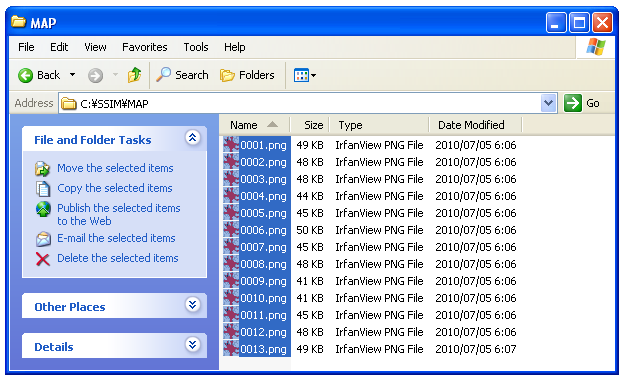Select file 0011.png

tap(263, 315)
